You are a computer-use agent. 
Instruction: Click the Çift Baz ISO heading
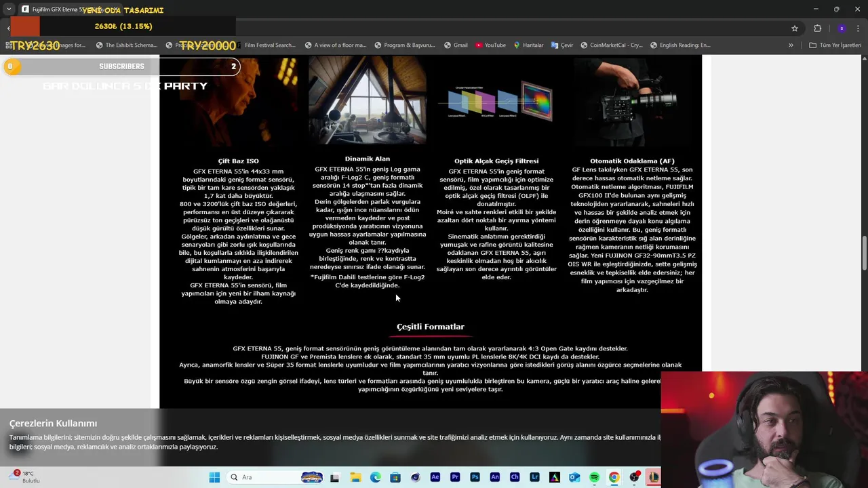tap(239, 161)
